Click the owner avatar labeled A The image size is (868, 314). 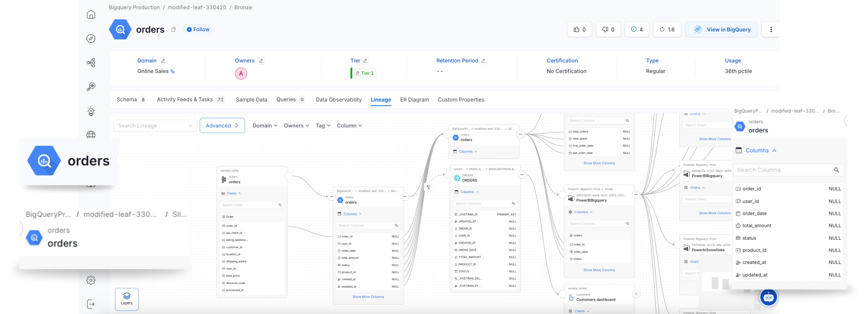pos(241,74)
